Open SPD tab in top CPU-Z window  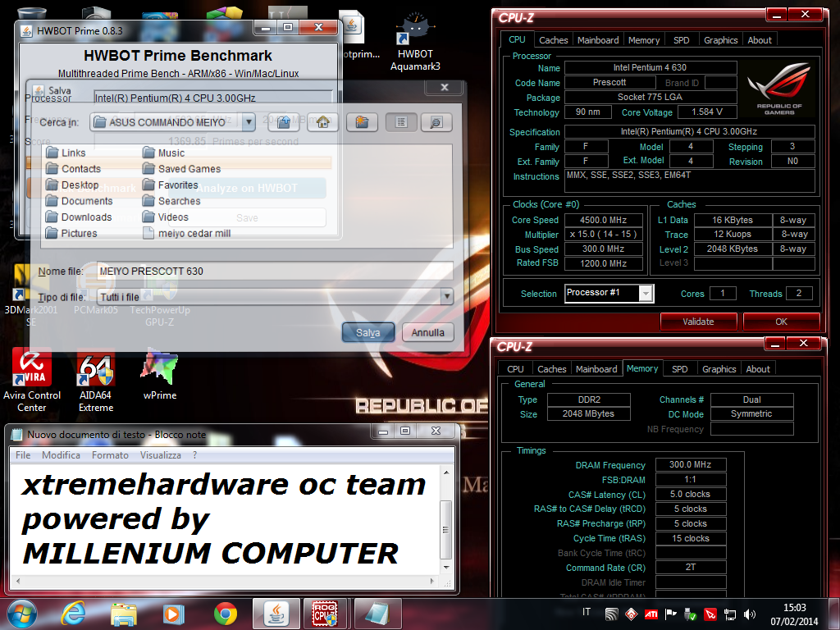pos(682,40)
